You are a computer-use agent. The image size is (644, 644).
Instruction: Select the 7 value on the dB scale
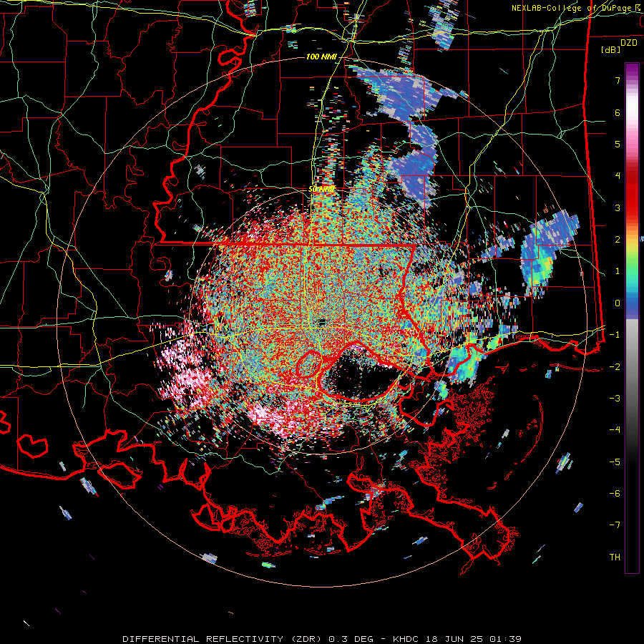coord(618,80)
